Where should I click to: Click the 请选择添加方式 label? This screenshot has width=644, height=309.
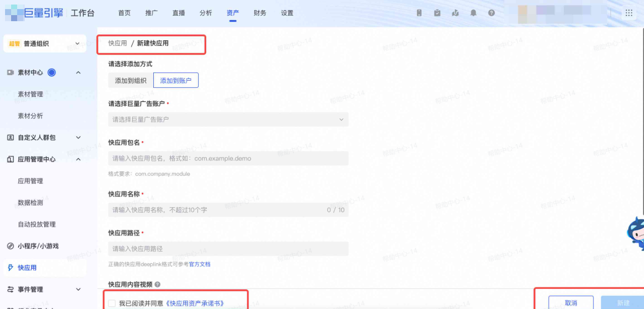[130, 64]
